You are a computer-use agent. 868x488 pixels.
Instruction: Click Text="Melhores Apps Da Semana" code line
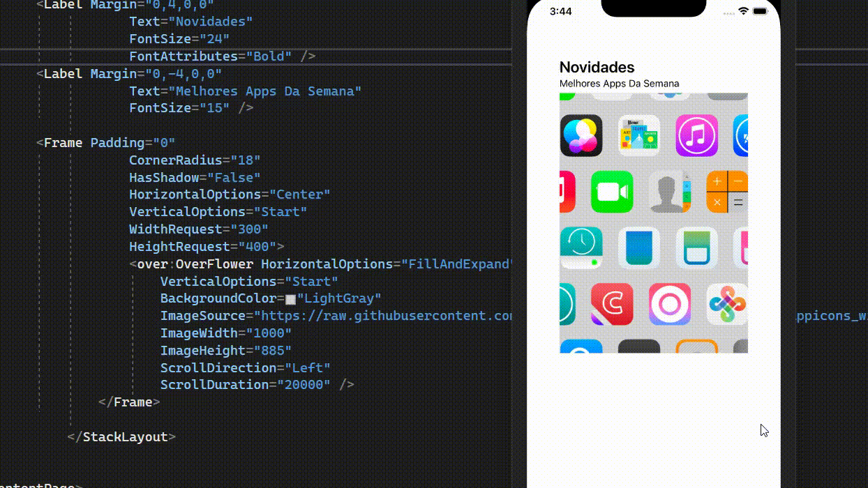[x=246, y=91]
